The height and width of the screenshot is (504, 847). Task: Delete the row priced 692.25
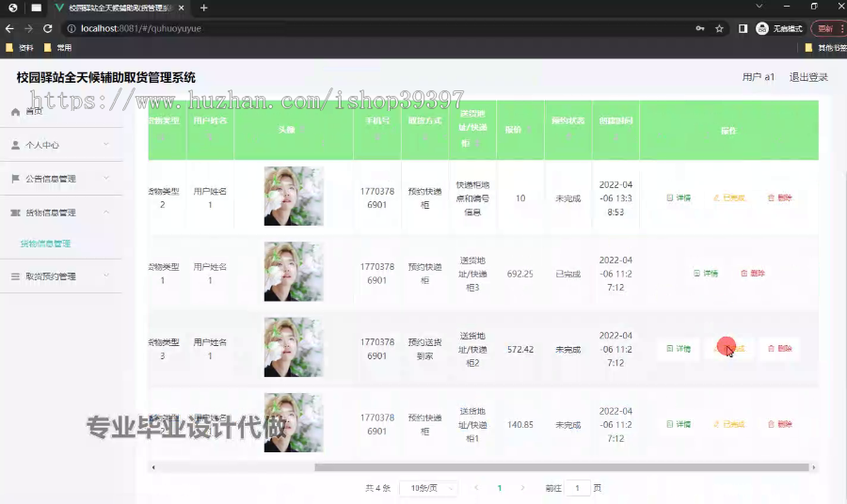pyautogui.click(x=753, y=274)
